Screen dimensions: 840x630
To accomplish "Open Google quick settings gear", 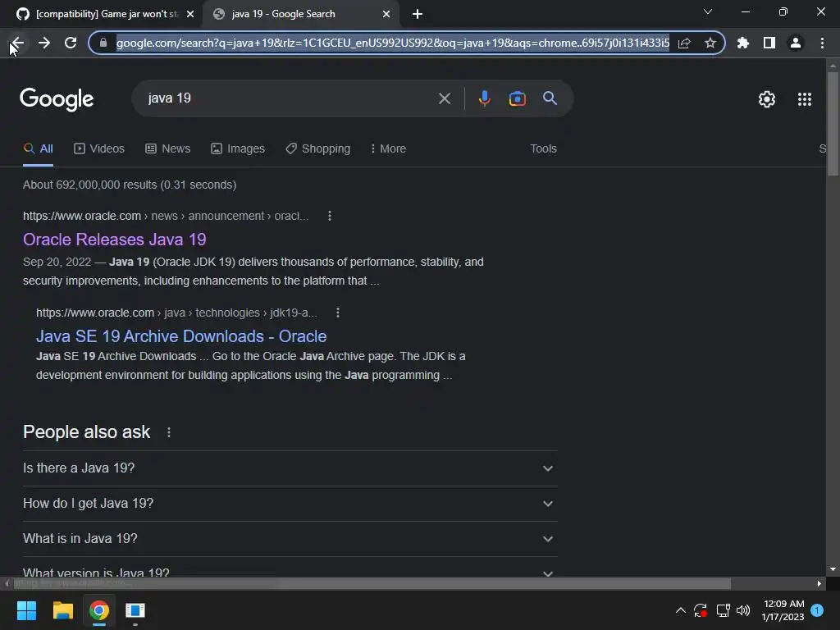I will tap(767, 99).
